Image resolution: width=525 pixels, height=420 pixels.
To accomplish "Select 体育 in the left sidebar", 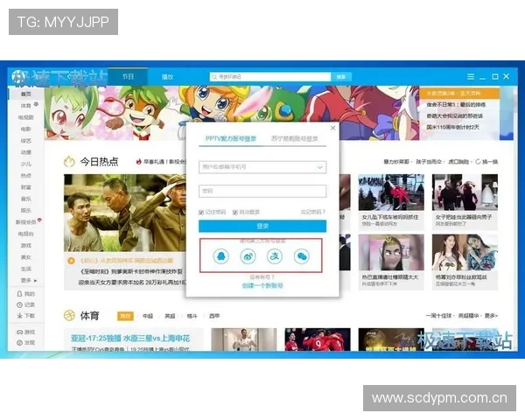I will coord(25,106).
